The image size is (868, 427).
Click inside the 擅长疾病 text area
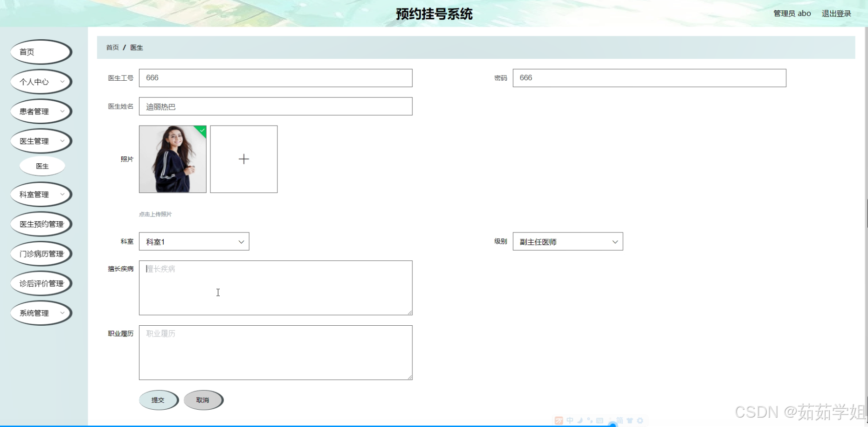click(x=276, y=288)
